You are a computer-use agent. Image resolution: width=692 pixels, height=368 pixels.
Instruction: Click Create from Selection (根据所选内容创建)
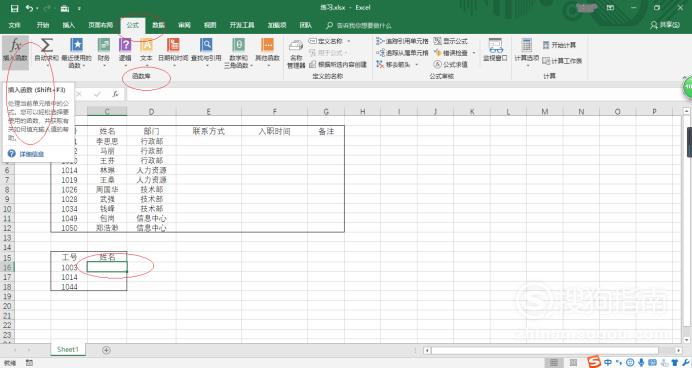click(x=338, y=64)
